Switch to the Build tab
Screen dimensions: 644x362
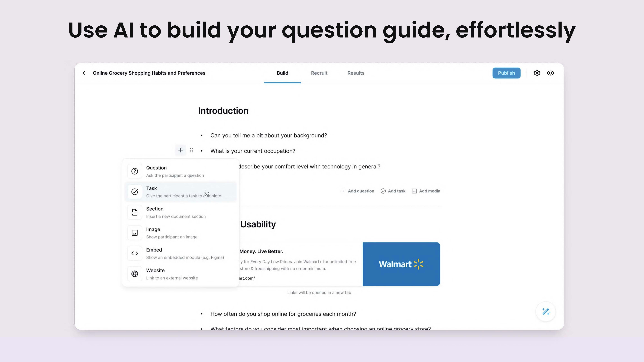click(x=282, y=73)
